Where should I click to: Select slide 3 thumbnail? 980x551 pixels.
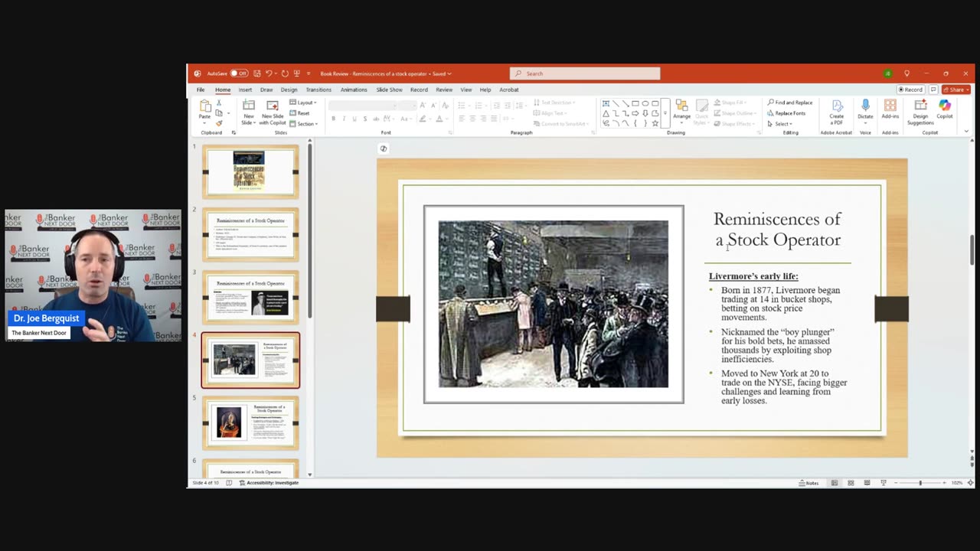[250, 297]
